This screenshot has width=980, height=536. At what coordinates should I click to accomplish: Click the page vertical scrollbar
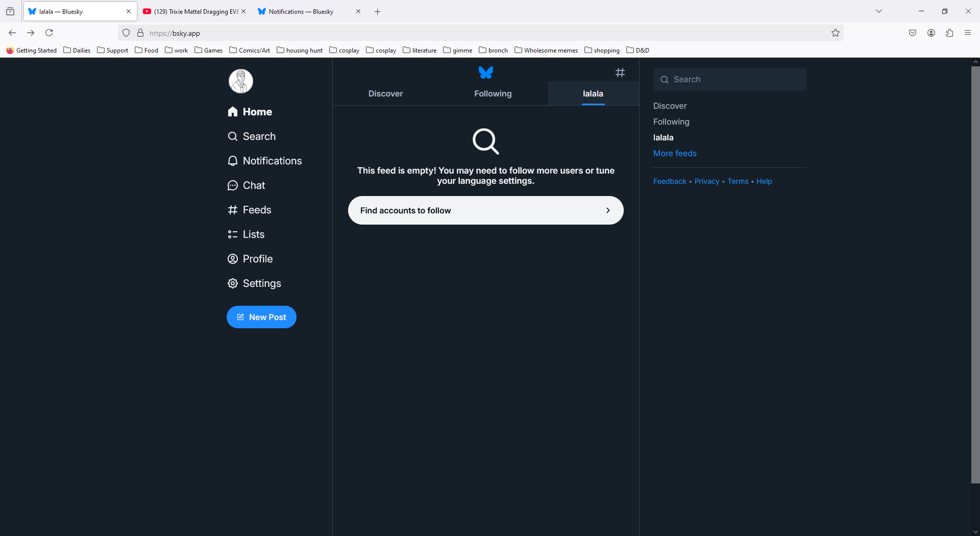[x=975, y=276]
